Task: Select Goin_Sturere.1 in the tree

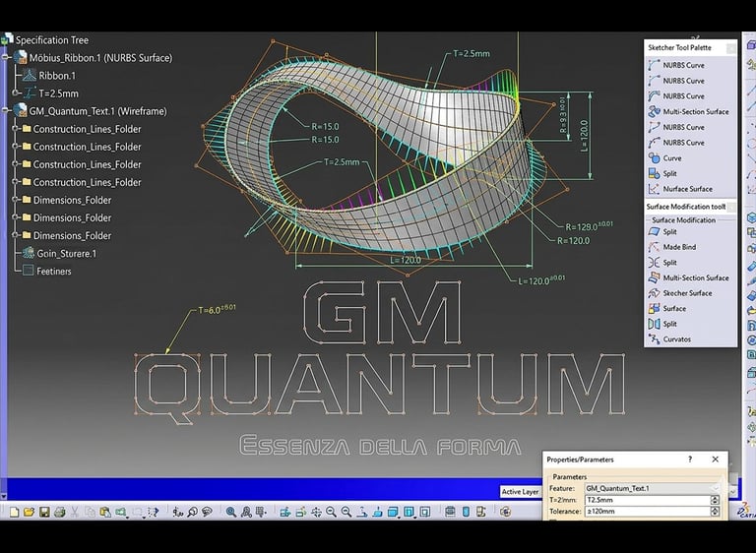Action: tap(67, 254)
